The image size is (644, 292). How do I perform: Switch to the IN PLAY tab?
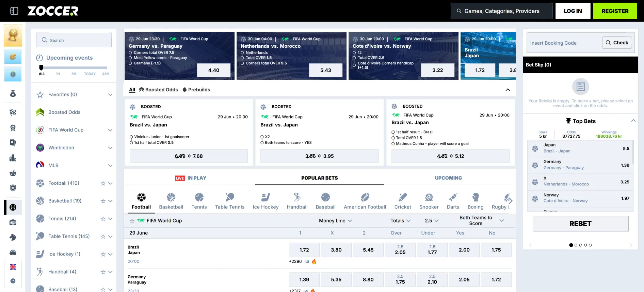191,178
